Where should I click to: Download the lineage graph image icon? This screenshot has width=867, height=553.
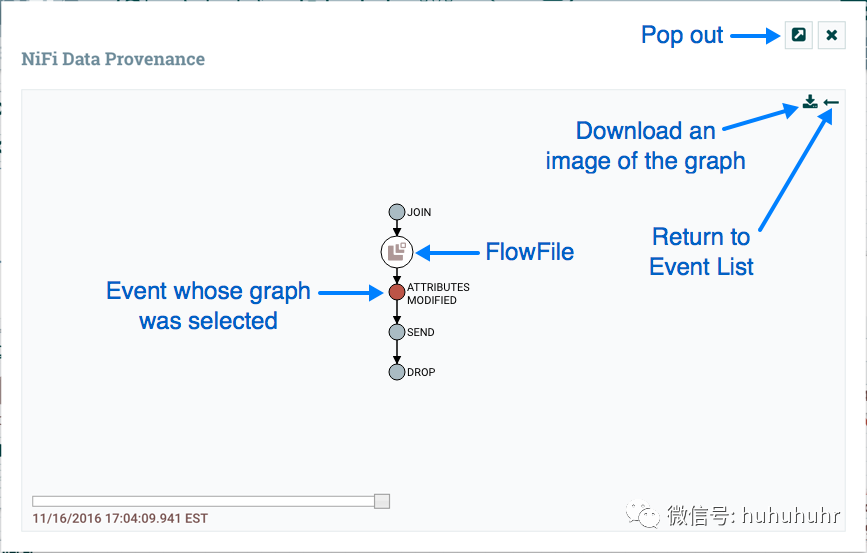(810, 103)
